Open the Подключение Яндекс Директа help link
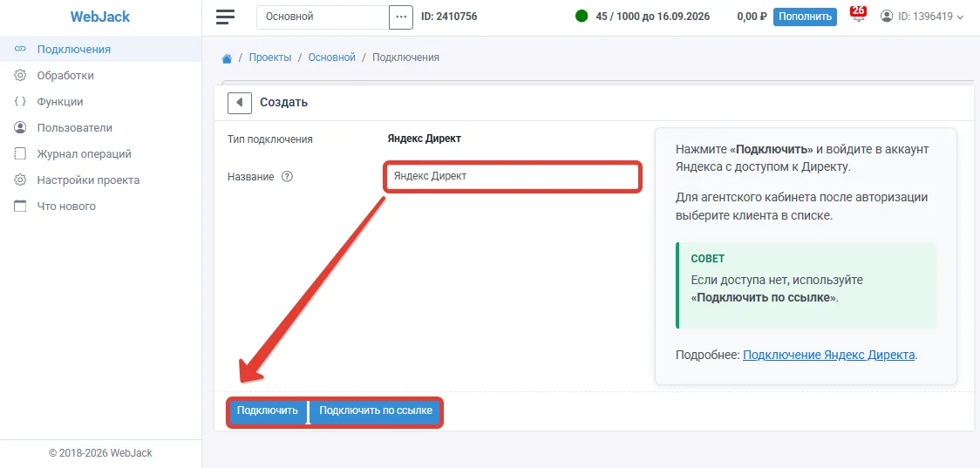This screenshot has height=468, width=980. 829,355
